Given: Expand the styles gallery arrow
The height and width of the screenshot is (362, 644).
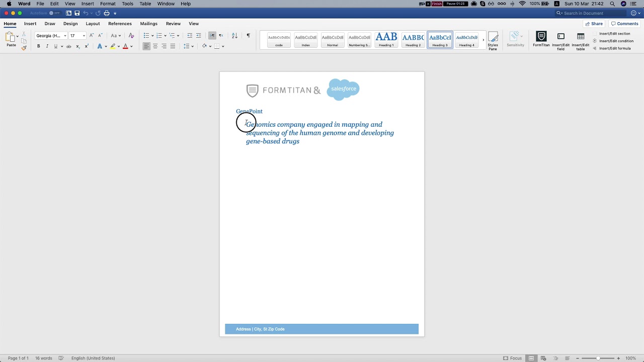Looking at the screenshot, I should tap(484, 40).
